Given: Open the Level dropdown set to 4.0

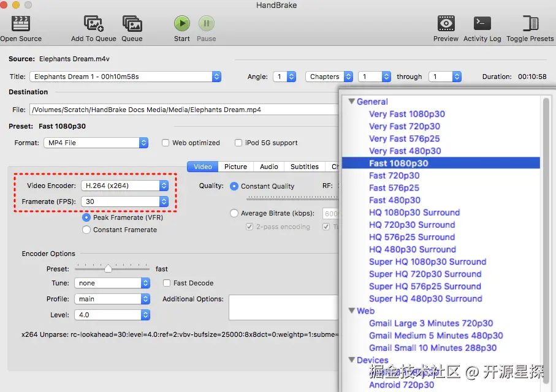Looking at the screenshot, I should pos(112,315).
